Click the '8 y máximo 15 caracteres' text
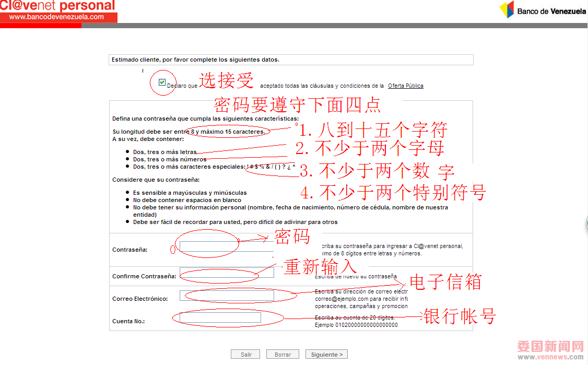This screenshot has width=588, height=365. pos(228,132)
